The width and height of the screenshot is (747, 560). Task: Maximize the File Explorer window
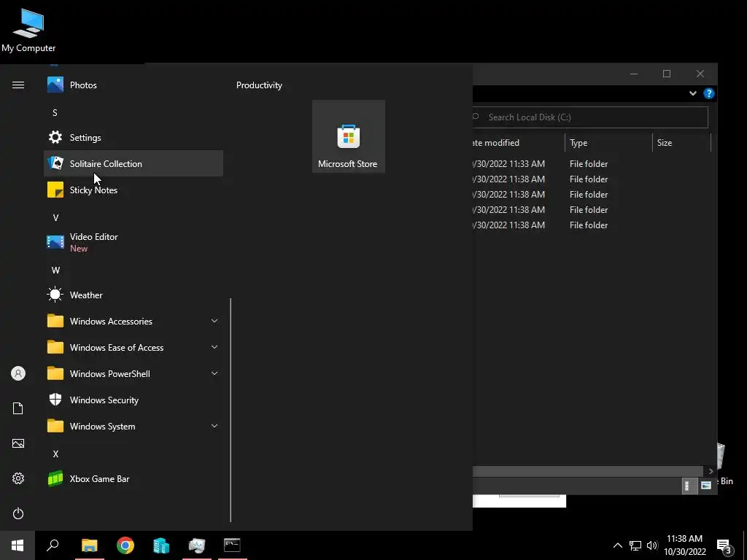[667, 74]
